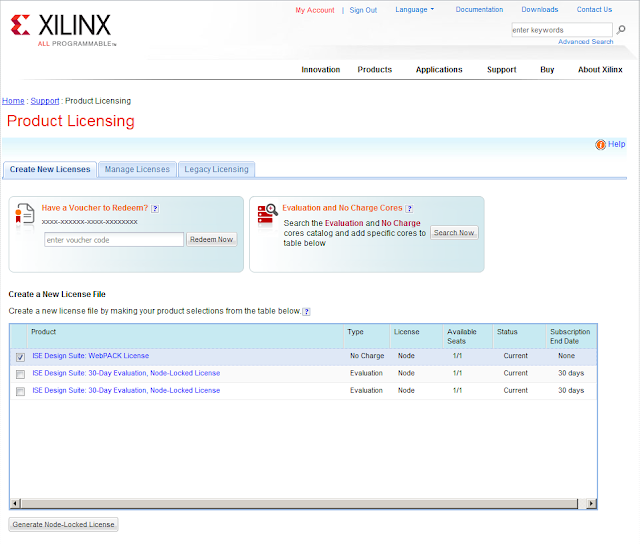Click the Subscription End Date column header

tap(571, 336)
